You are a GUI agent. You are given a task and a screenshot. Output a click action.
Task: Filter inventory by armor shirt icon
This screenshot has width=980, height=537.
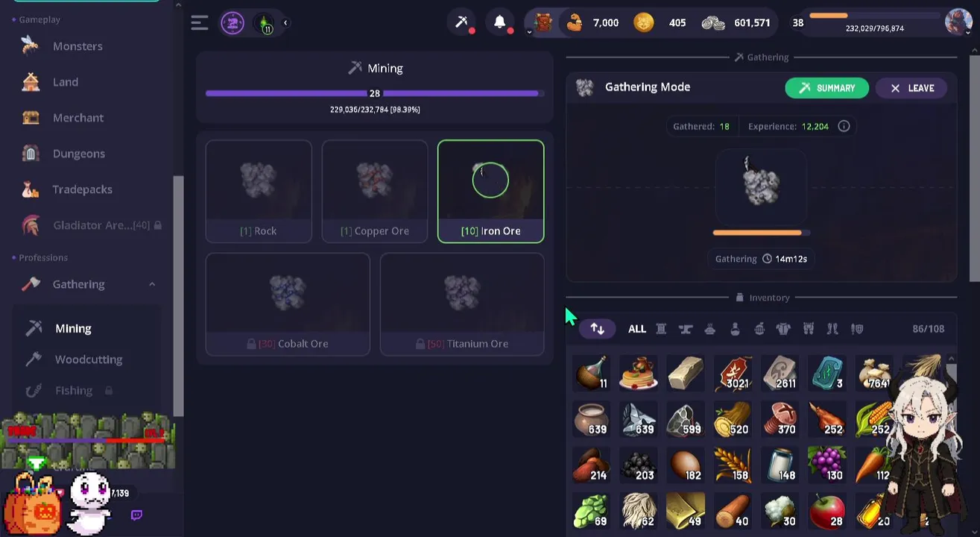[x=783, y=329]
